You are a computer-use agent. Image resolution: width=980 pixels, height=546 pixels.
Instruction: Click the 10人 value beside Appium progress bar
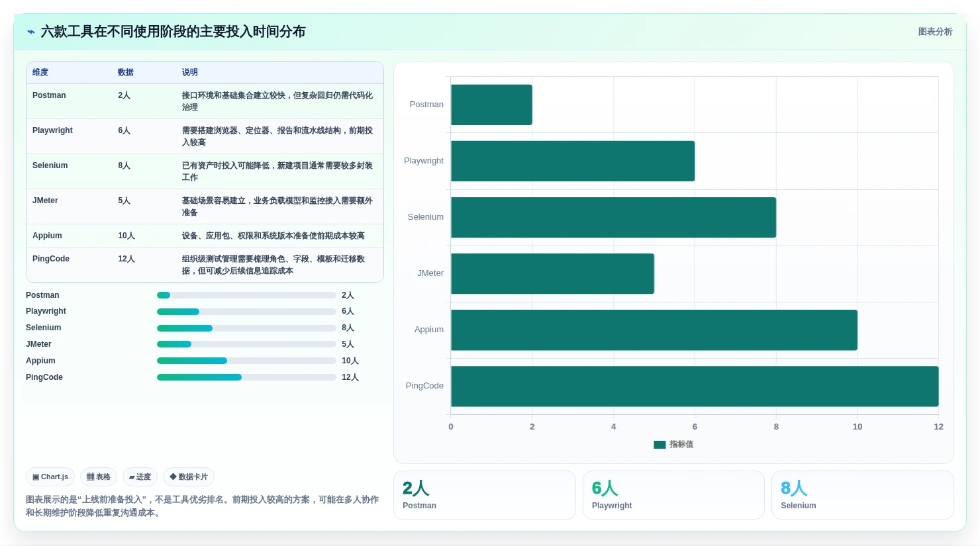pos(350,361)
